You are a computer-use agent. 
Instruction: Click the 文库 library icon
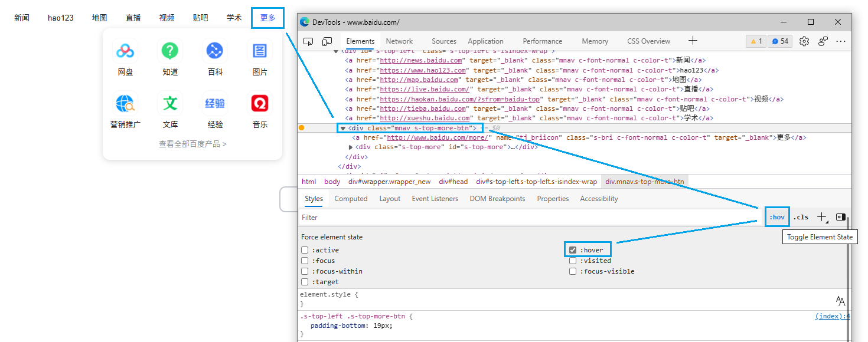pos(170,104)
